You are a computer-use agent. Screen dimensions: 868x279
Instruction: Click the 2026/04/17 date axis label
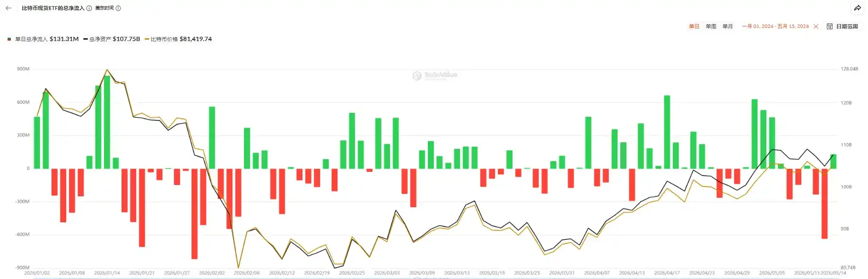pos(667,273)
